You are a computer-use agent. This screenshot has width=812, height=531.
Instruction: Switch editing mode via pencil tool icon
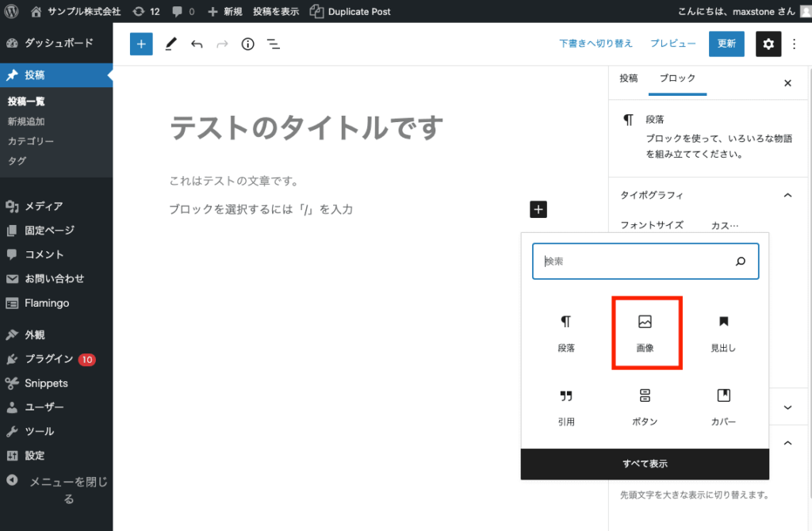coord(170,44)
